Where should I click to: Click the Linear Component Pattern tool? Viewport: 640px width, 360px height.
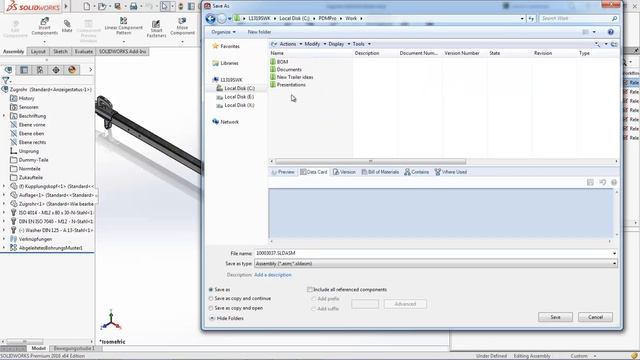[x=123, y=26]
